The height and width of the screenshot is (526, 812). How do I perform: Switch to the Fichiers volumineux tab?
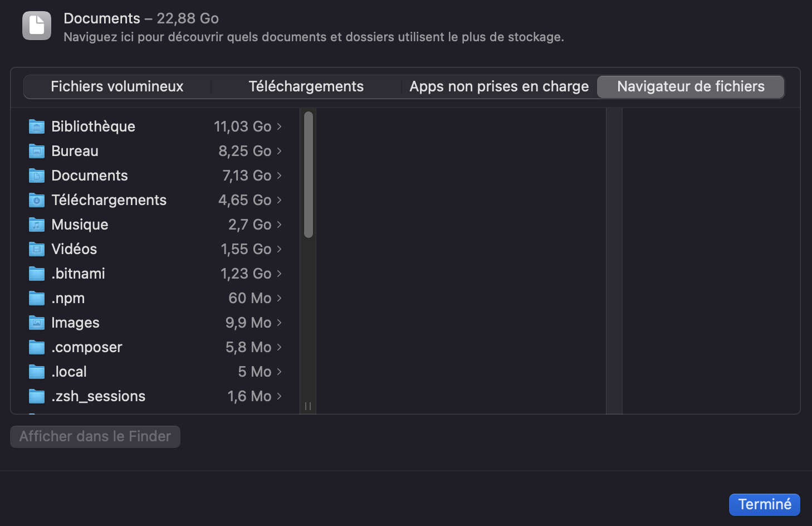(116, 86)
